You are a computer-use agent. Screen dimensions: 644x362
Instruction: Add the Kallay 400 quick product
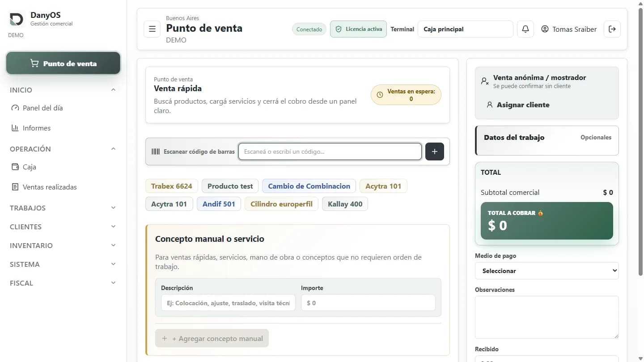click(345, 204)
